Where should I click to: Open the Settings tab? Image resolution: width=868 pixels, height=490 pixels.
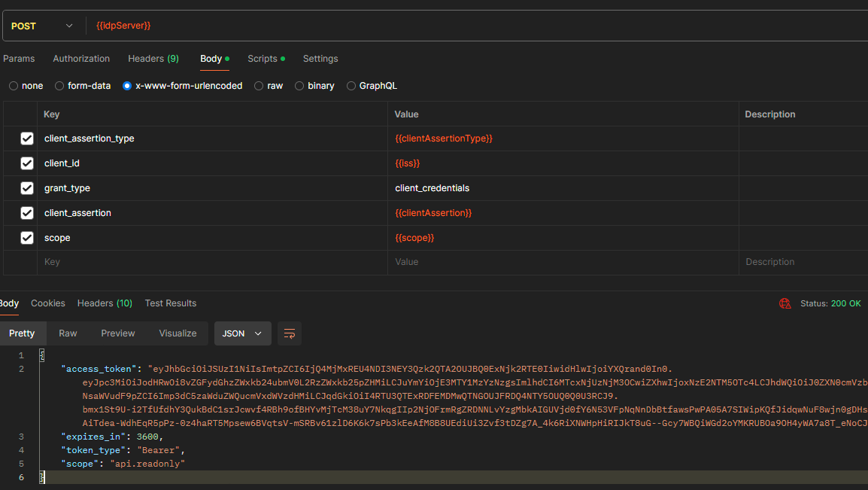click(320, 59)
